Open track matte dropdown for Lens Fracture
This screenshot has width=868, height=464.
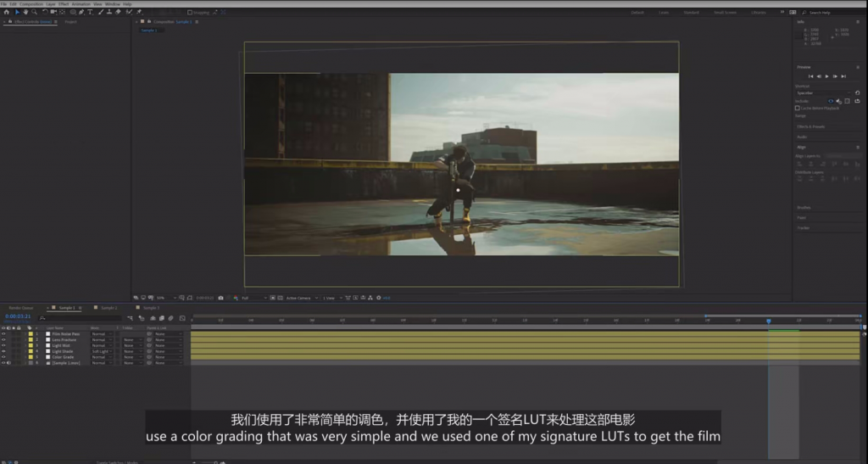(132, 339)
